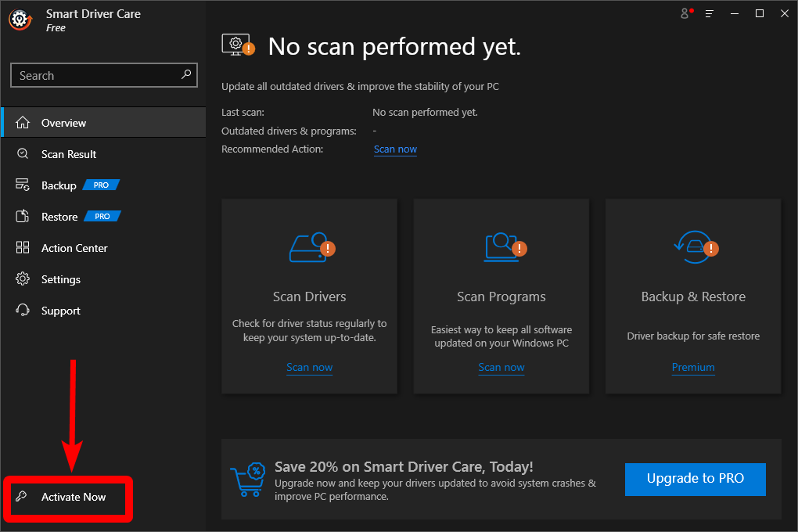798x532 pixels.
Task: Click the Action Center grid icon
Action: pyautogui.click(x=23, y=247)
